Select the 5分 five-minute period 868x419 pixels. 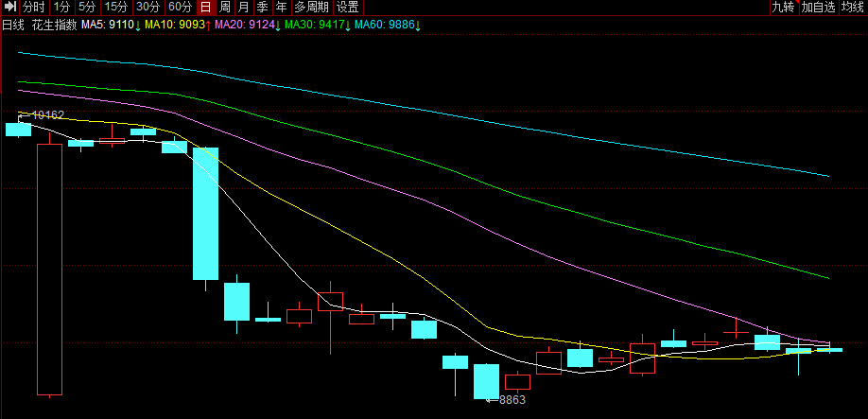pyautogui.click(x=87, y=8)
